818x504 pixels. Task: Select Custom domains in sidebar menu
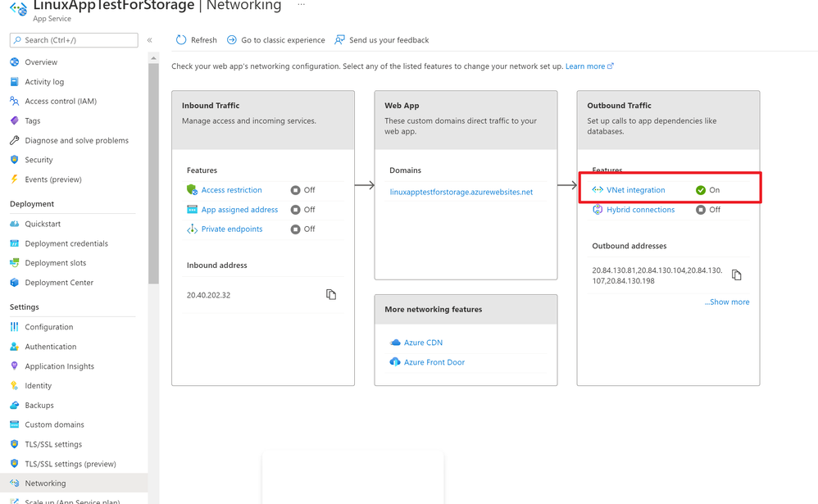[54, 425]
